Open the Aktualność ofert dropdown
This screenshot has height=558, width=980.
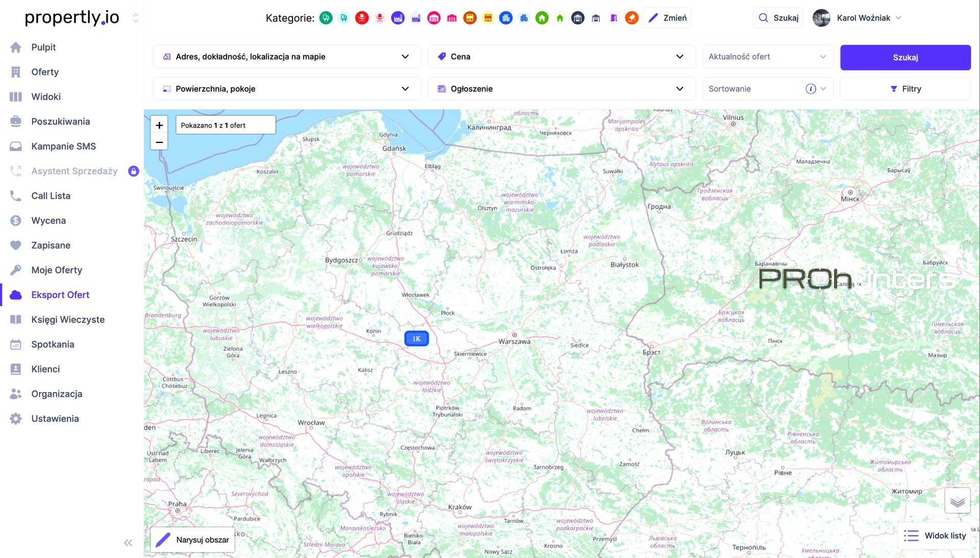point(767,57)
